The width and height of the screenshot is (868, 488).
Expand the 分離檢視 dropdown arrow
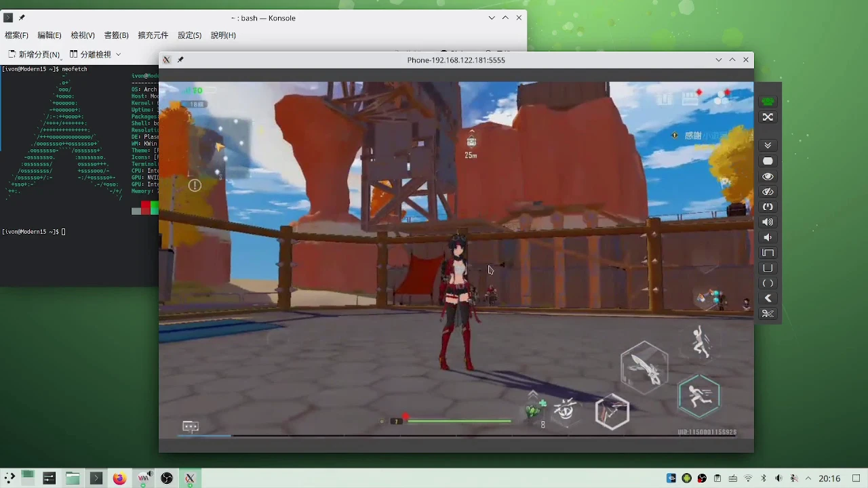point(118,54)
